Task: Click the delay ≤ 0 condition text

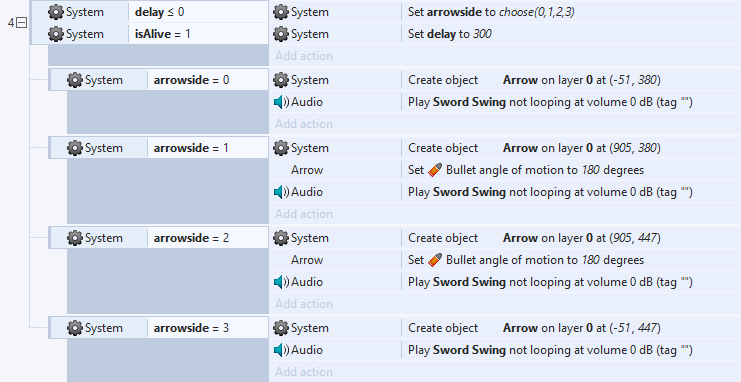Action: 159,12
